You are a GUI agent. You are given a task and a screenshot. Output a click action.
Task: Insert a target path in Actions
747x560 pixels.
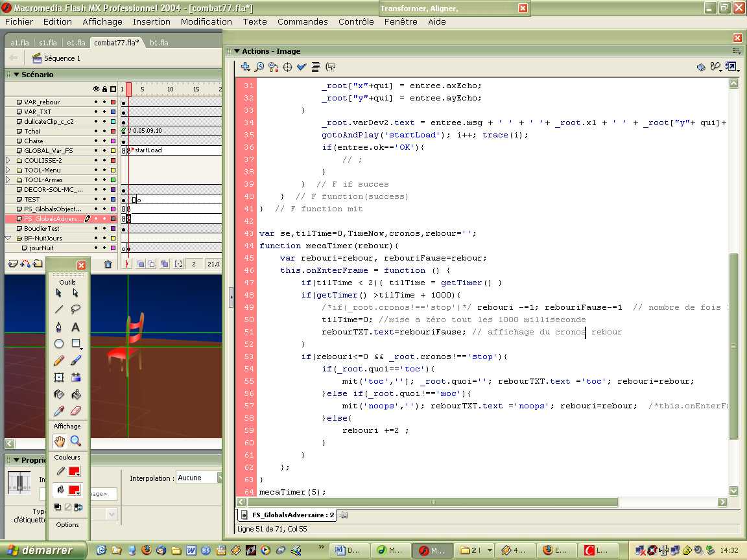click(287, 67)
